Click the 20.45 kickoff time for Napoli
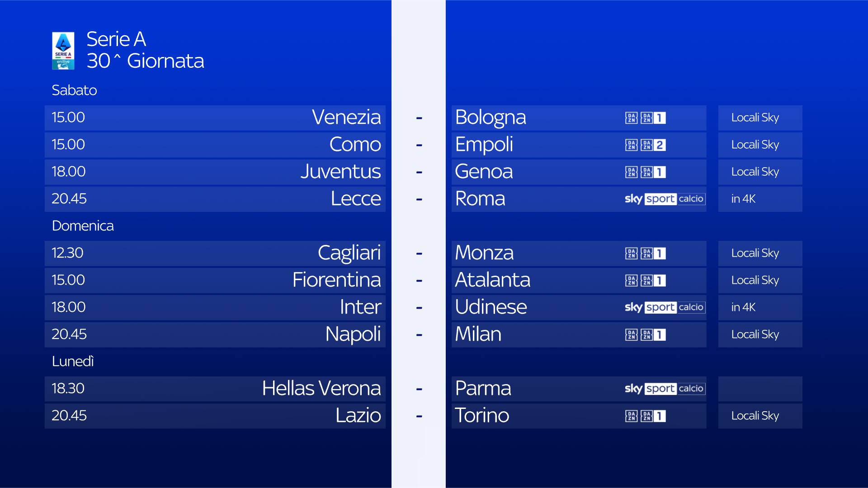Viewport: 868px width, 488px height. (x=69, y=334)
